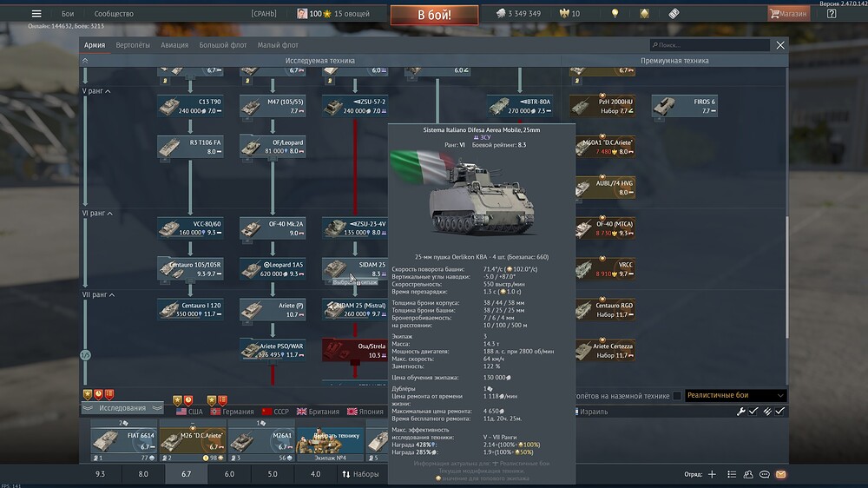Screen dimensions: 868x488
Task: Click the vehicle search field
Action: 710,45
